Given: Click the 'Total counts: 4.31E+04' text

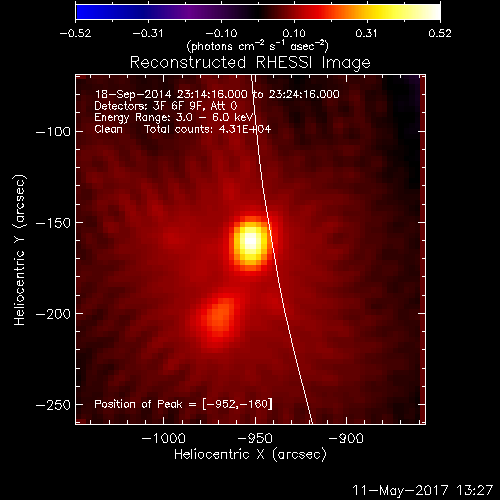Looking at the screenshot, I should click(x=208, y=129).
